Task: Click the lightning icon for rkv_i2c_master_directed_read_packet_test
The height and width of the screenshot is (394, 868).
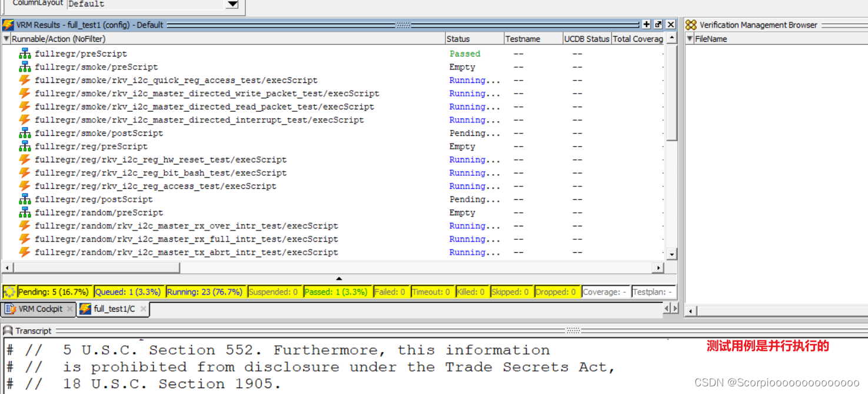Action: (x=25, y=106)
